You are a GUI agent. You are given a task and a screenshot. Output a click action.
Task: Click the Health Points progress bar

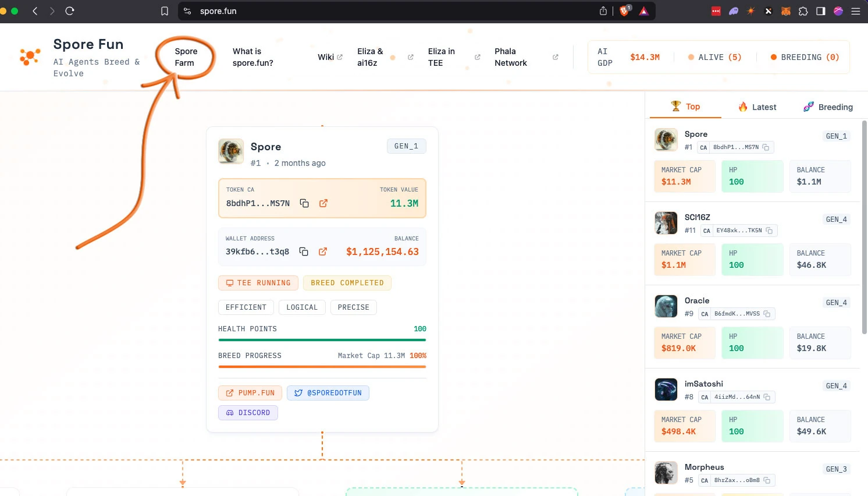322,340
